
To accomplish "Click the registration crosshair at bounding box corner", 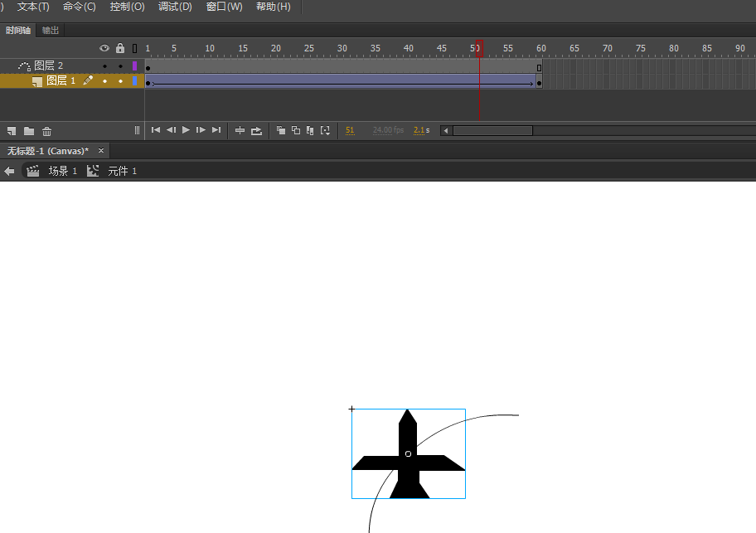I will (x=352, y=409).
